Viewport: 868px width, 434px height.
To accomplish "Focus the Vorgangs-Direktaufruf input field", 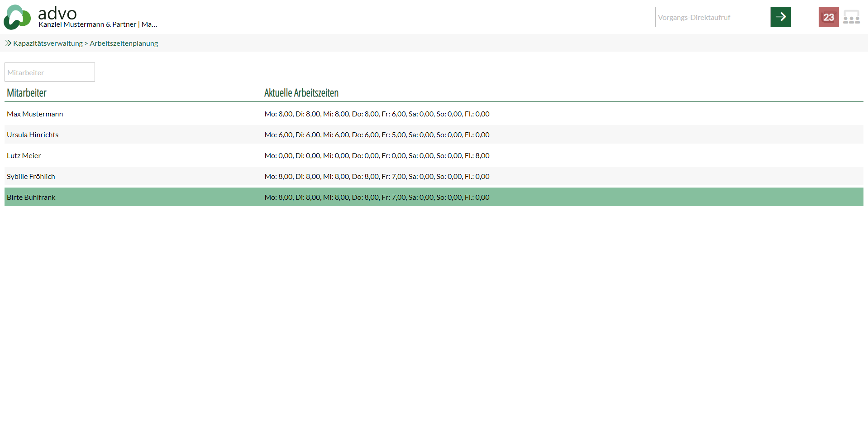I will pyautogui.click(x=712, y=17).
